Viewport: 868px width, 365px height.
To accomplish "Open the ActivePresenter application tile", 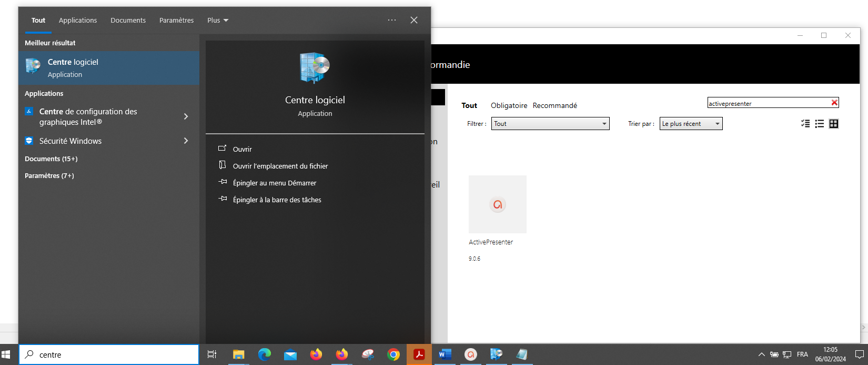I will (497, 204).
